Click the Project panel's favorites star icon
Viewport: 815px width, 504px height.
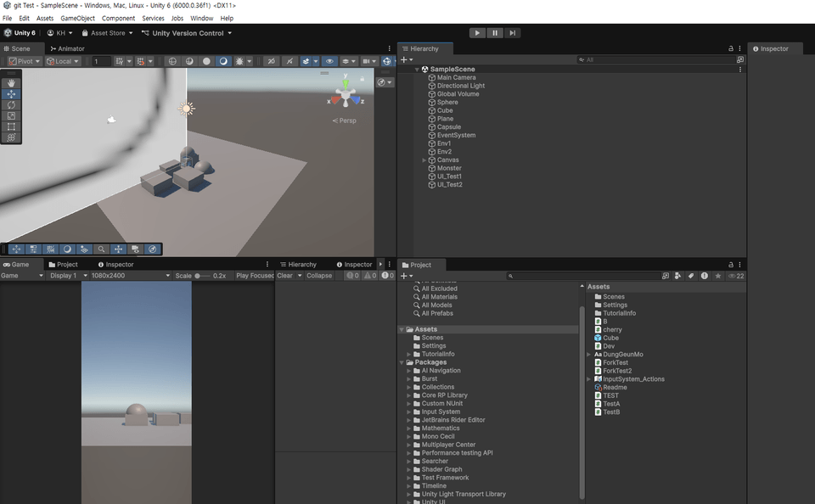coord(718,276)
